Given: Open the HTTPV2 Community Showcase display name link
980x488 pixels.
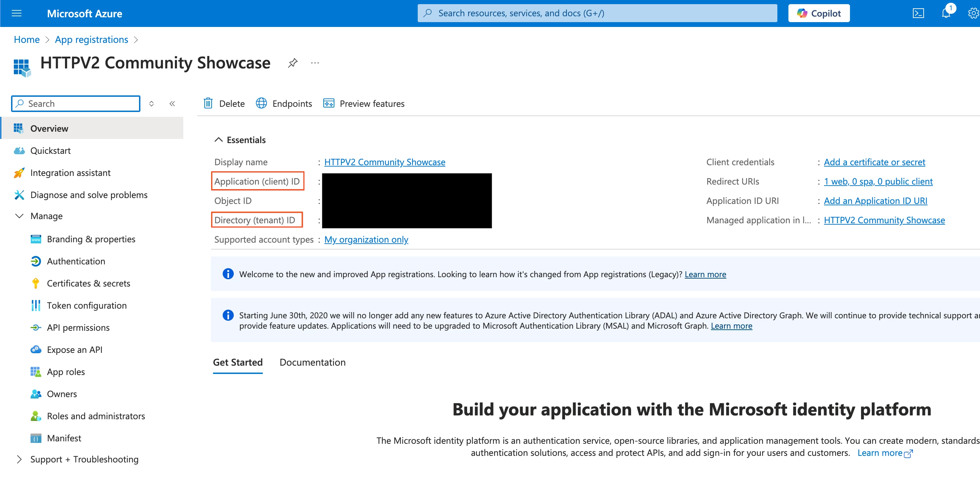Looking at the screenshot, I should tap(385, 162).
